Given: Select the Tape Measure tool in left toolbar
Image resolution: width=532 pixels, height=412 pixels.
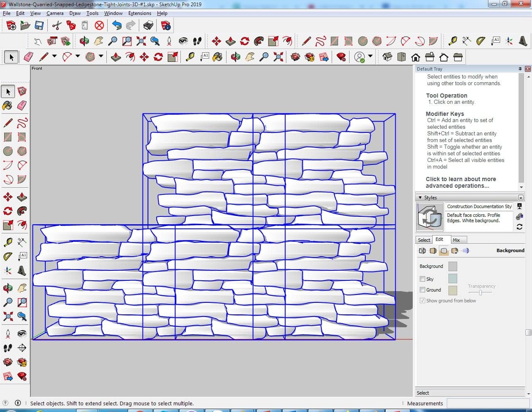Looking at the screenshot, I should pos(7,242).
